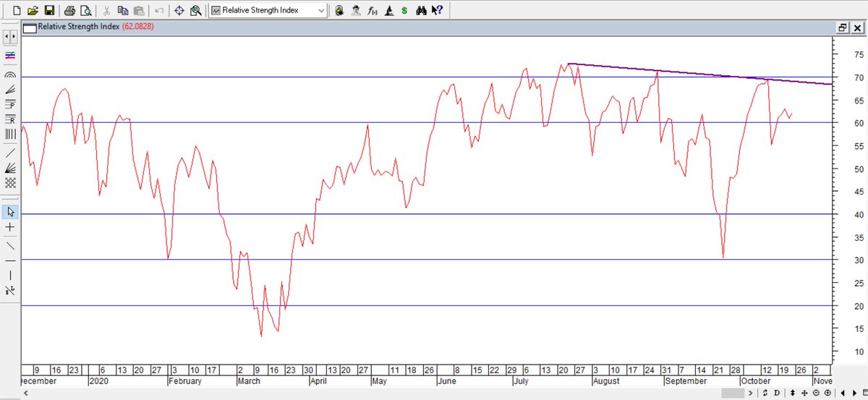Select the P lines tool icon

coord(10,104)
